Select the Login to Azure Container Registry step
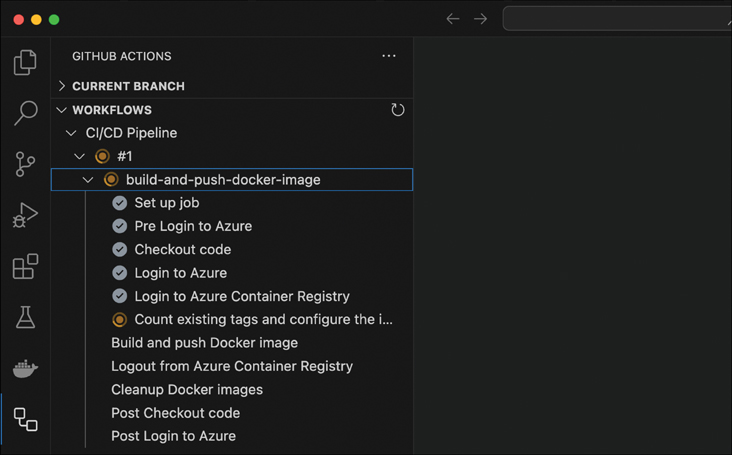This screenshot has width=732, height=455. point(241,296)
